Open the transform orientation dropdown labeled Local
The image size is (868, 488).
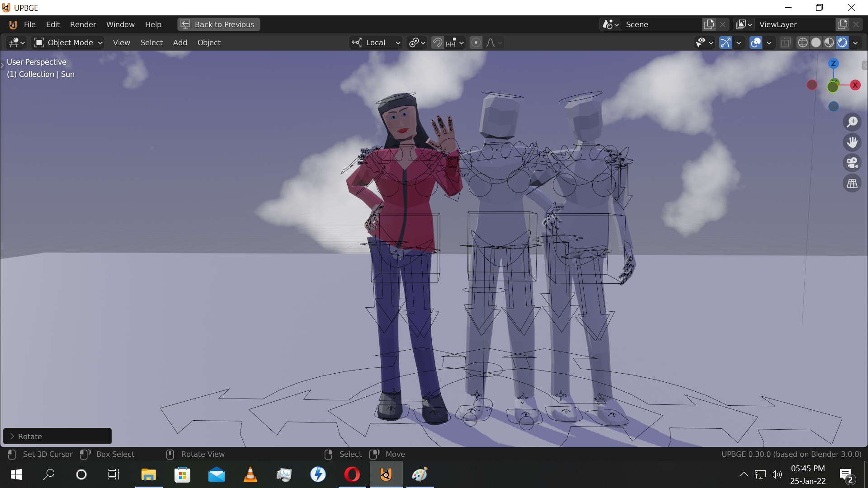375,42
